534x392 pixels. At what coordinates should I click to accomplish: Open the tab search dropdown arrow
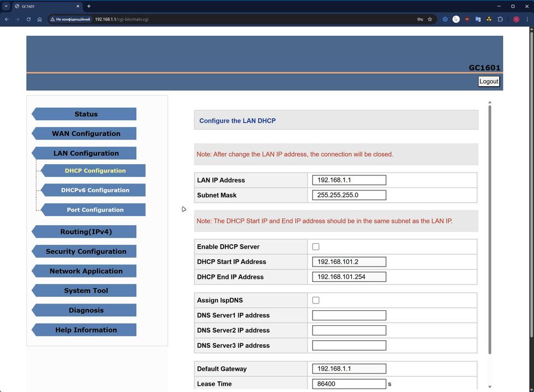(6, 6)
